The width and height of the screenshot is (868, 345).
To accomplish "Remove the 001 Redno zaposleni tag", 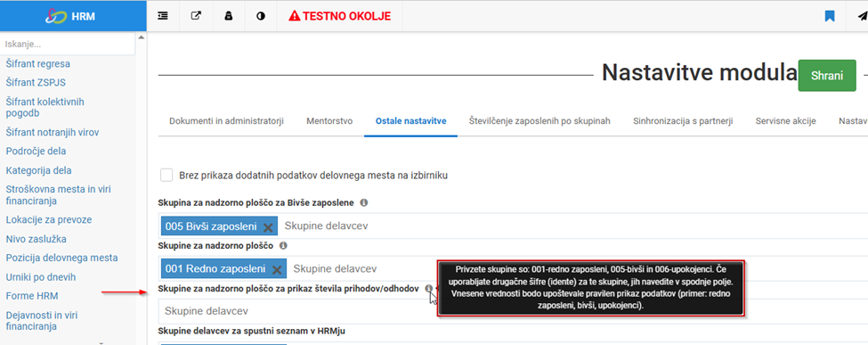I will [x=277, y=269].
